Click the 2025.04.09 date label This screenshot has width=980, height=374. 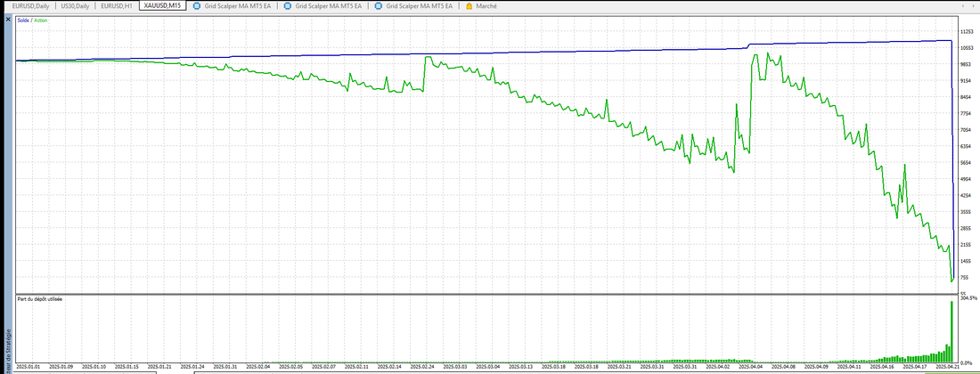coord(816,368)
